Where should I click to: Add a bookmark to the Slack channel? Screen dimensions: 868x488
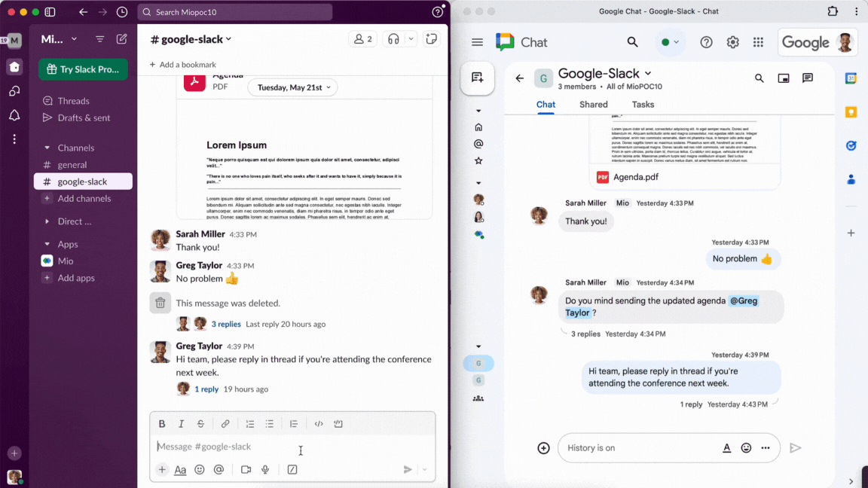(182, 65)
